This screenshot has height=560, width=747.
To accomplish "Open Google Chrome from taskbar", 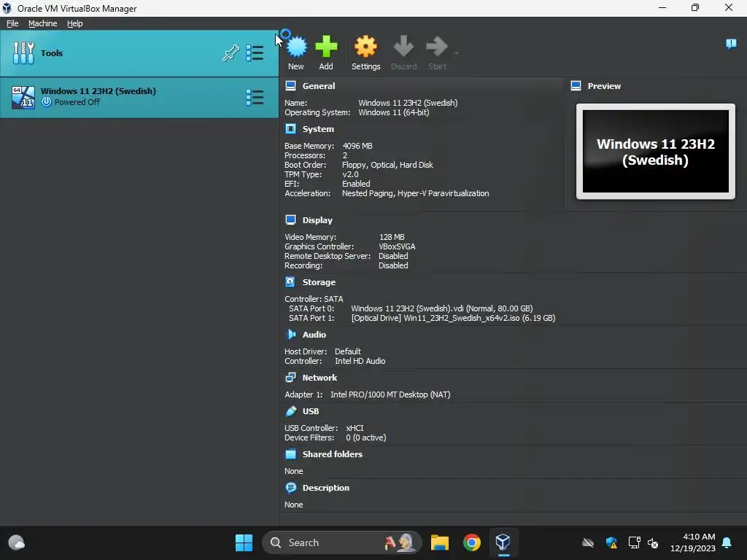I will point(472,542).
